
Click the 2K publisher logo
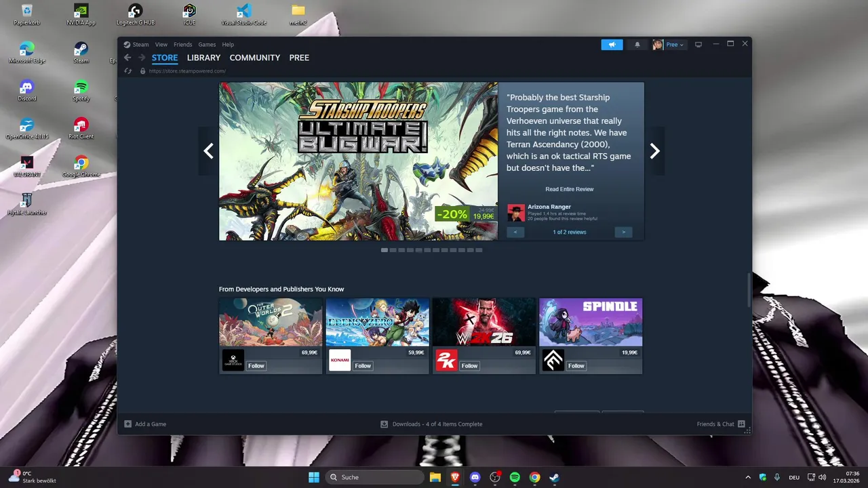point(446,360)
